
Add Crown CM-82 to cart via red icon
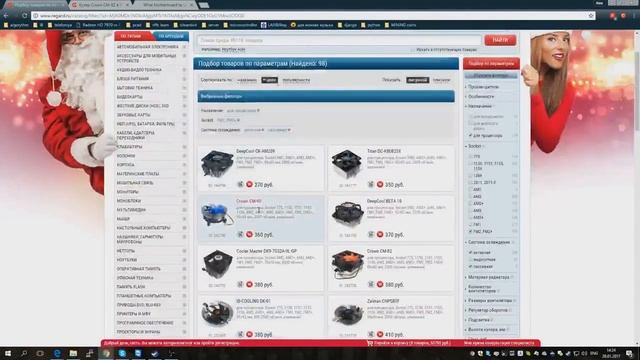point(380,284)
